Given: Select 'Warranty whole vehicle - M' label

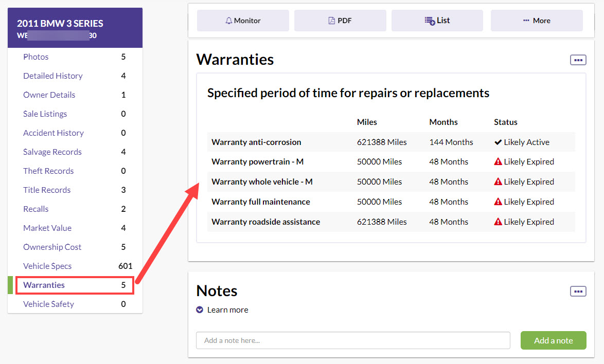Looking at the screenshot, I should [x=262, y=181].
